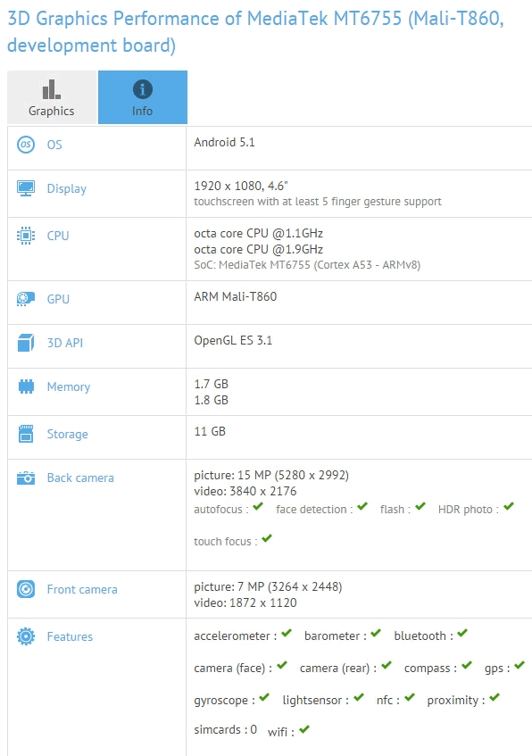This screenshot has width=532, height=756.
Task: Click the 11 GB storage value
Action: (x=210, y=431)
